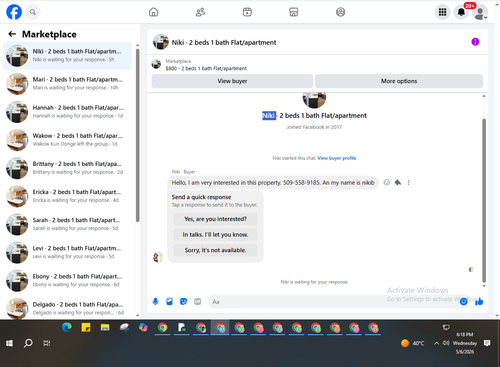This screenshot has height=367, width=500.
Task: Open Task View on the taskbar
Action: coord(47,343)
